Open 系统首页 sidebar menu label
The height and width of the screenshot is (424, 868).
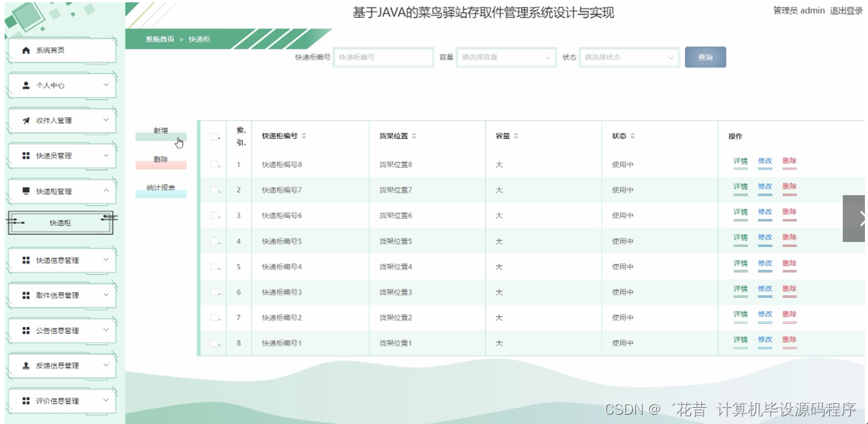(x=50, y=50)
